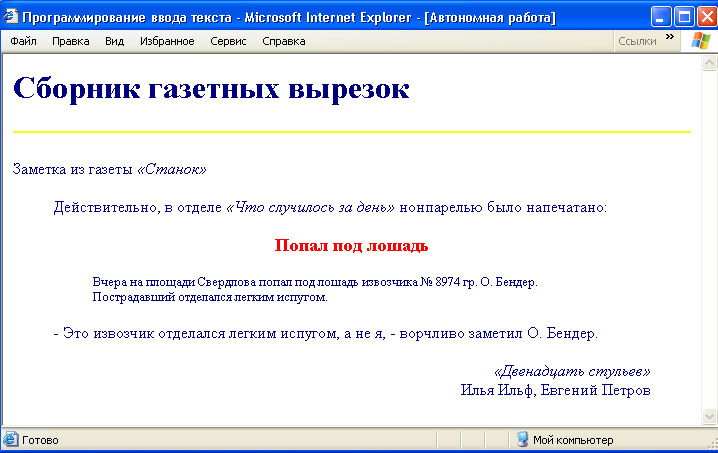The height and width of the screenshot is (453, 718).
Task: Click the scrollbar up arrow
Action: [709, 62]
